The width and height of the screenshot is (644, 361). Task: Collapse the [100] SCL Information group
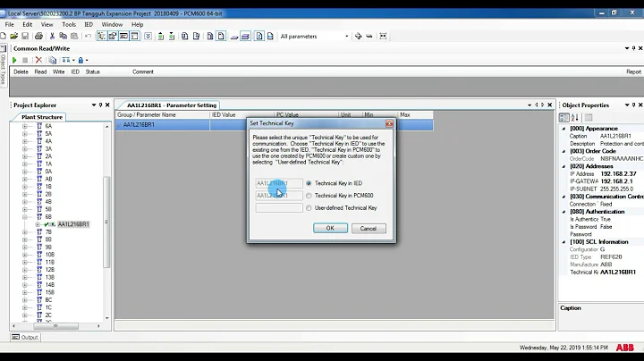[x=563, y=242]
